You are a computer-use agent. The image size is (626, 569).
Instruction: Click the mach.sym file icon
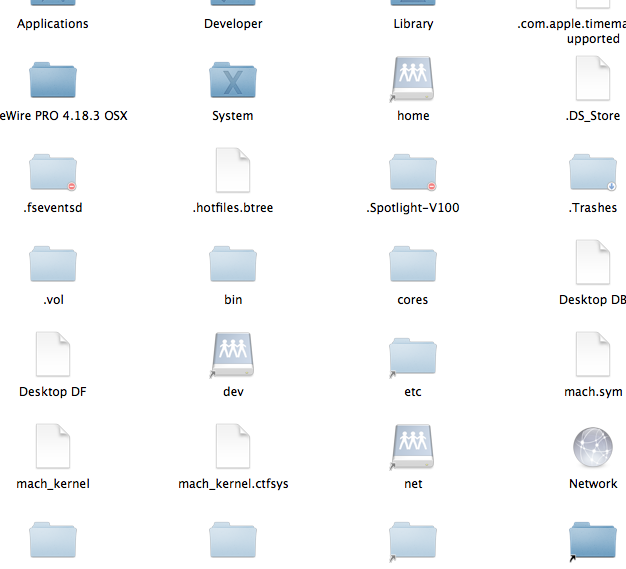click(593, 354)
